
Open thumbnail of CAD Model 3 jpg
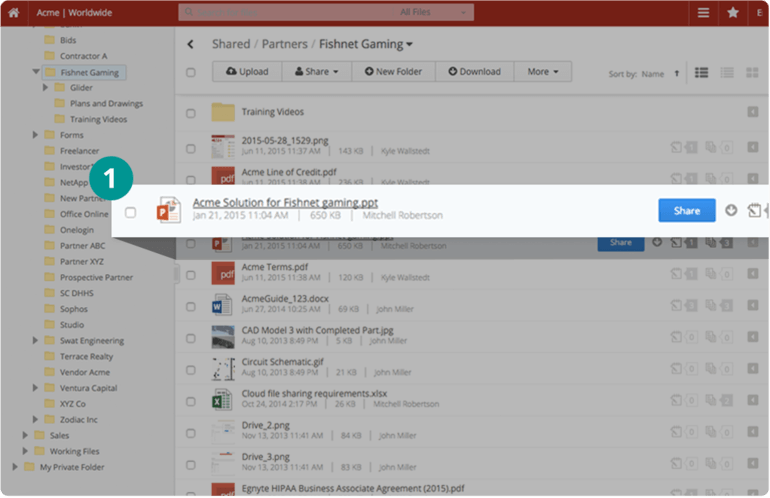pos(222,337)
